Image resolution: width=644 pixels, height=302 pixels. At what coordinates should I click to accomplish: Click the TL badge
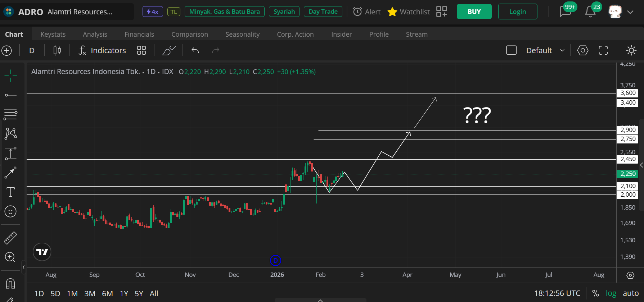[174, 12]
